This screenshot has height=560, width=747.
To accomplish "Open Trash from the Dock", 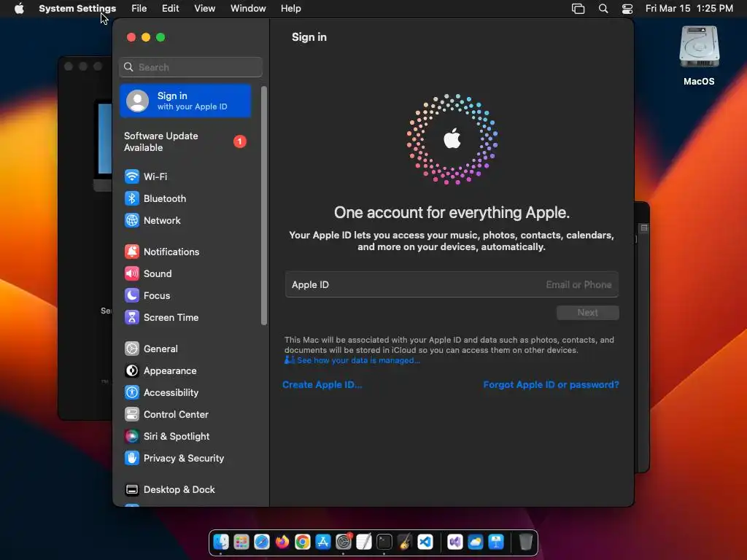I will [525, 542].
